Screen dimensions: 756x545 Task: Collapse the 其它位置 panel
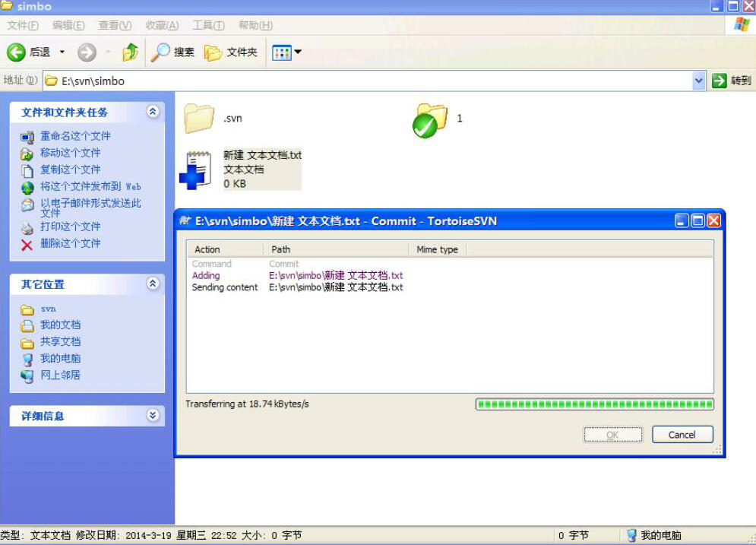(x=153, y=284)
